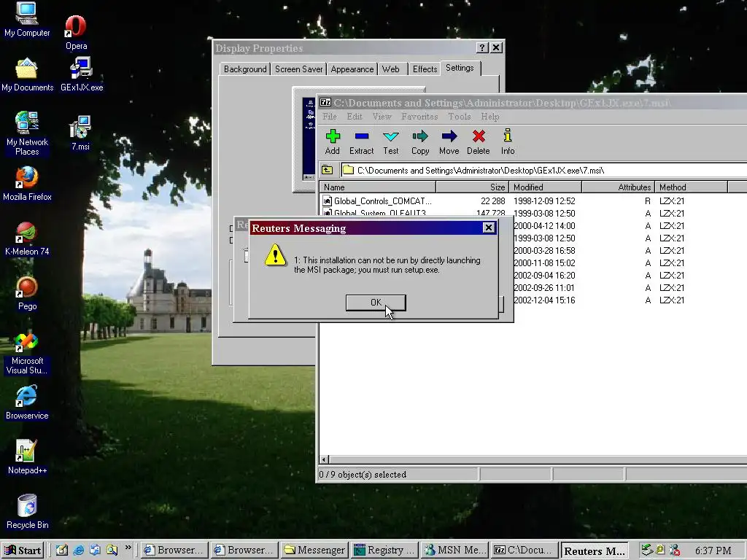Sort by the Modified column header
747x560 pixels.
546,187
